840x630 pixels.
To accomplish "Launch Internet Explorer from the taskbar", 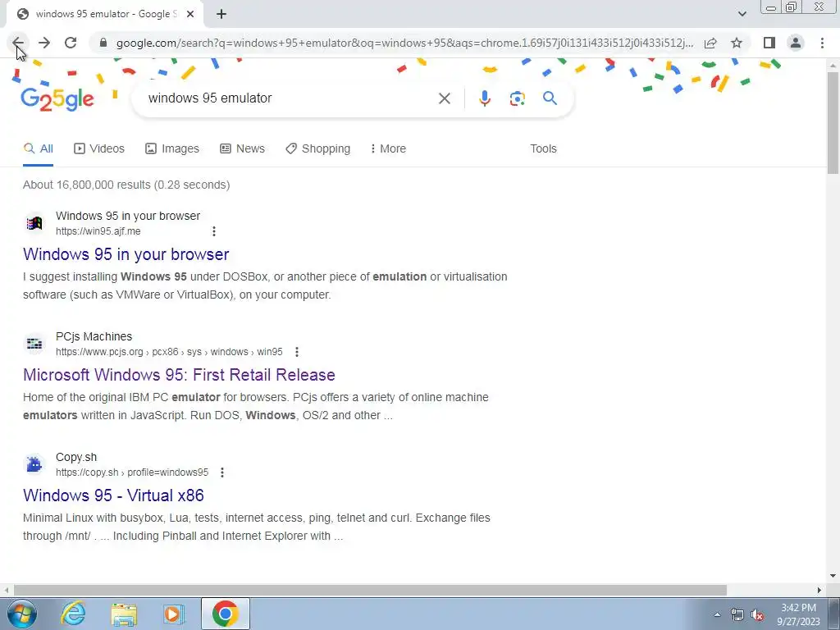I will coord(73,614).
